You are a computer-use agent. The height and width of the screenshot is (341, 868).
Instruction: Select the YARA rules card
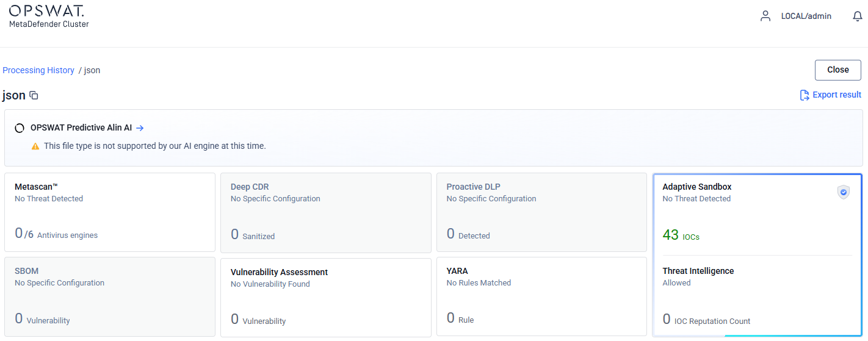[x=541, y=296]
